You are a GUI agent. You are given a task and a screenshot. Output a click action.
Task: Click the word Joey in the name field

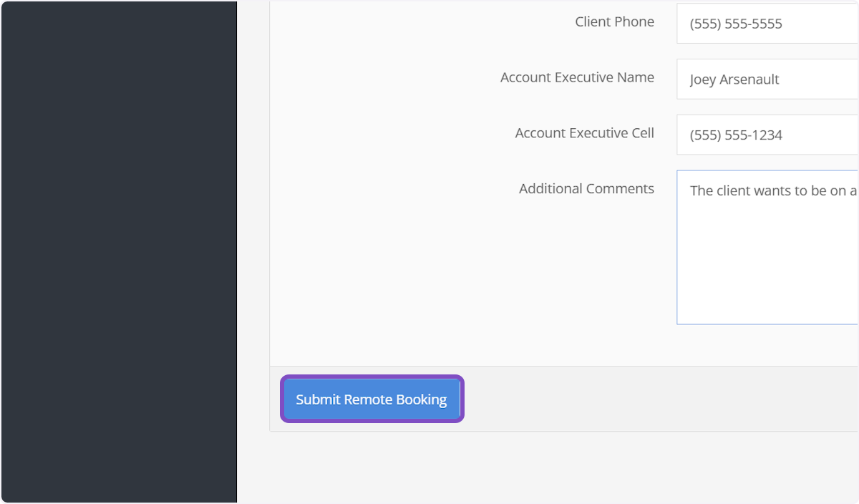click(x=703, y=79)
